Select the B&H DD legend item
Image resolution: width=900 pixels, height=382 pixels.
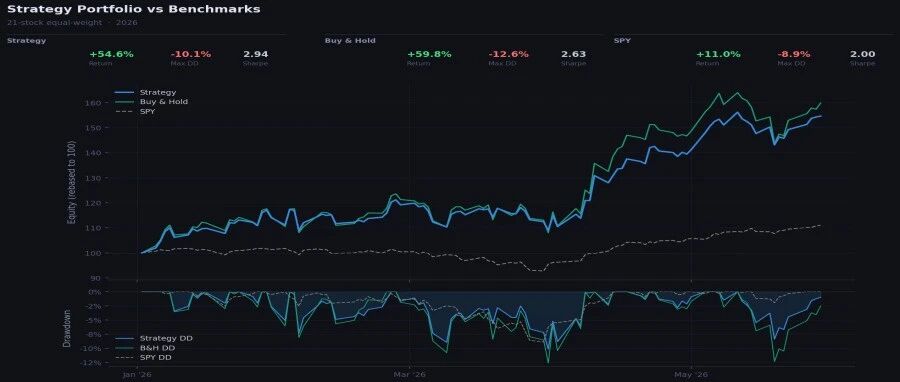[146, 348]
